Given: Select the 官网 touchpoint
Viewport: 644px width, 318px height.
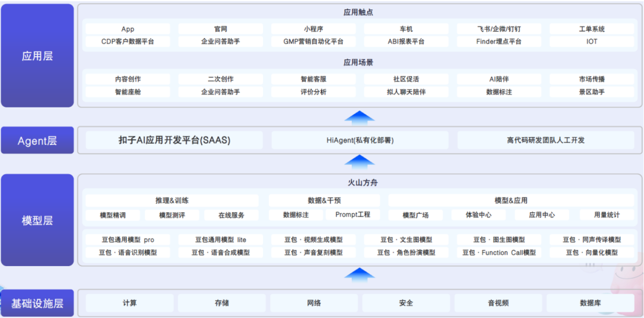Looking at the screenshot, I should click(x=221, y=29).
